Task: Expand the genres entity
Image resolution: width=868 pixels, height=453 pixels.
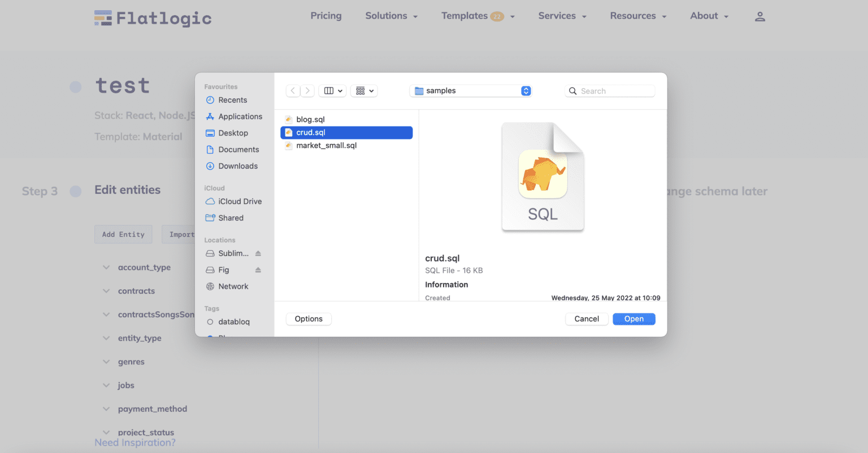Action: [106, 362]
